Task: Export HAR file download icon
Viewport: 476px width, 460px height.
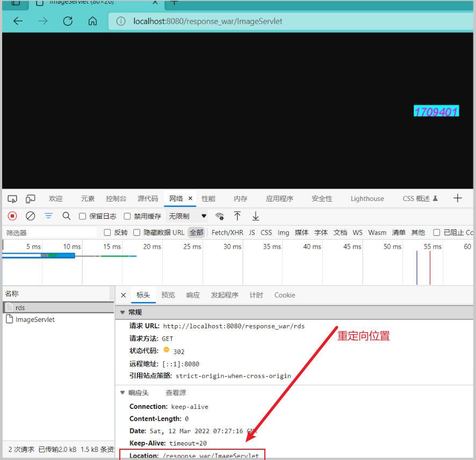Action: coord(256,216)
